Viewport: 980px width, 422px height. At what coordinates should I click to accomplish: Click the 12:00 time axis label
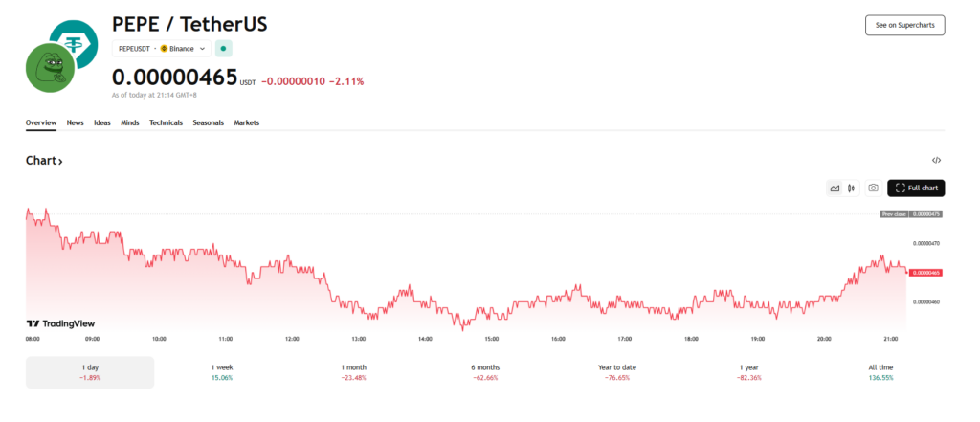(x=292, y=339)
